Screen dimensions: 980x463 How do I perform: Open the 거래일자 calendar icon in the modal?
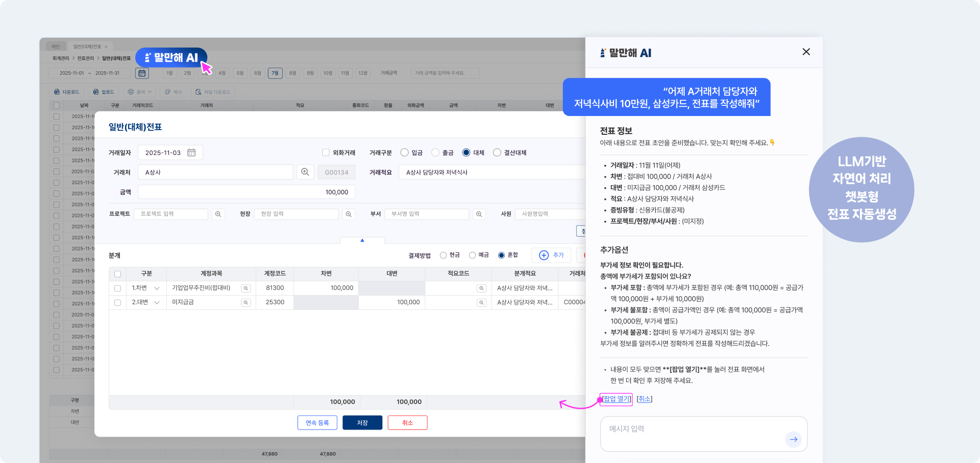[x=192, y=153]
